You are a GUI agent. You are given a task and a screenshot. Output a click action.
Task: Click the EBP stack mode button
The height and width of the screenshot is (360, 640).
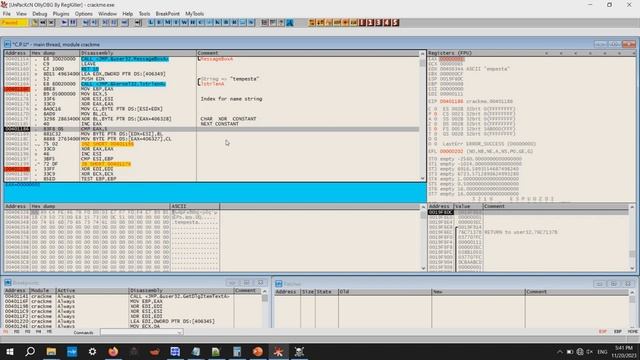(618, 332)
